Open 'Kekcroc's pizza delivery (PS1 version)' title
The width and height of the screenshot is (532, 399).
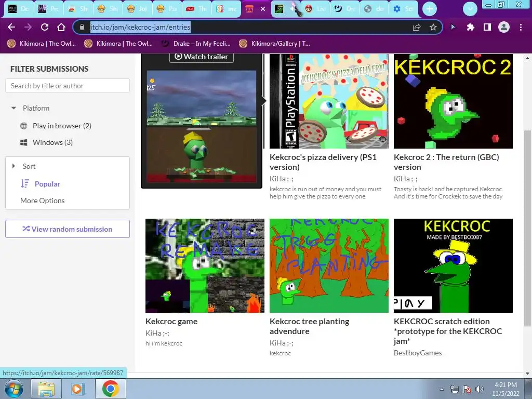pyautogui.click(x=323, y=162)
